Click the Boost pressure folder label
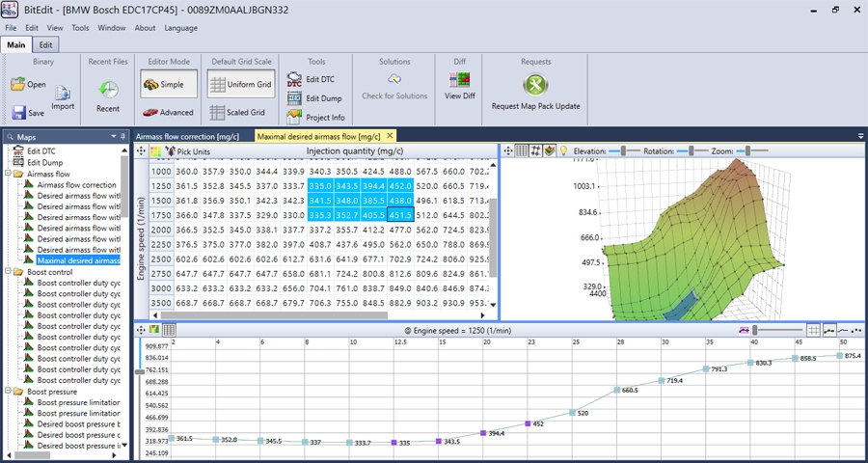 50,392
